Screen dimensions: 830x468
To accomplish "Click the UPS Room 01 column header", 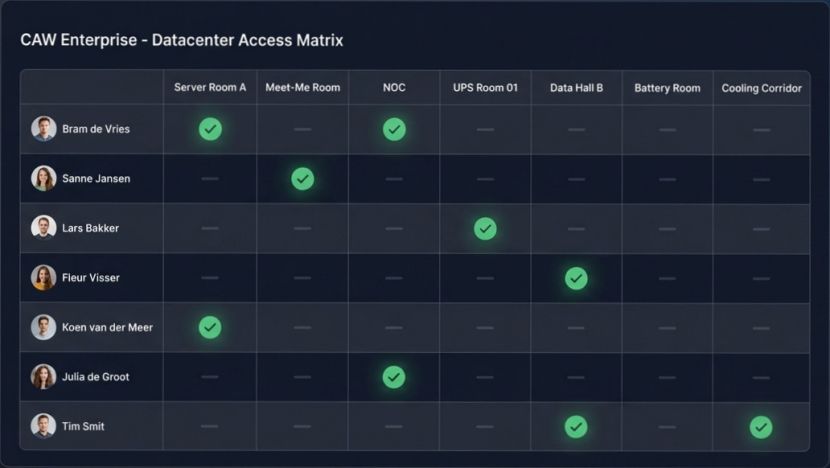I will point(485,88).
